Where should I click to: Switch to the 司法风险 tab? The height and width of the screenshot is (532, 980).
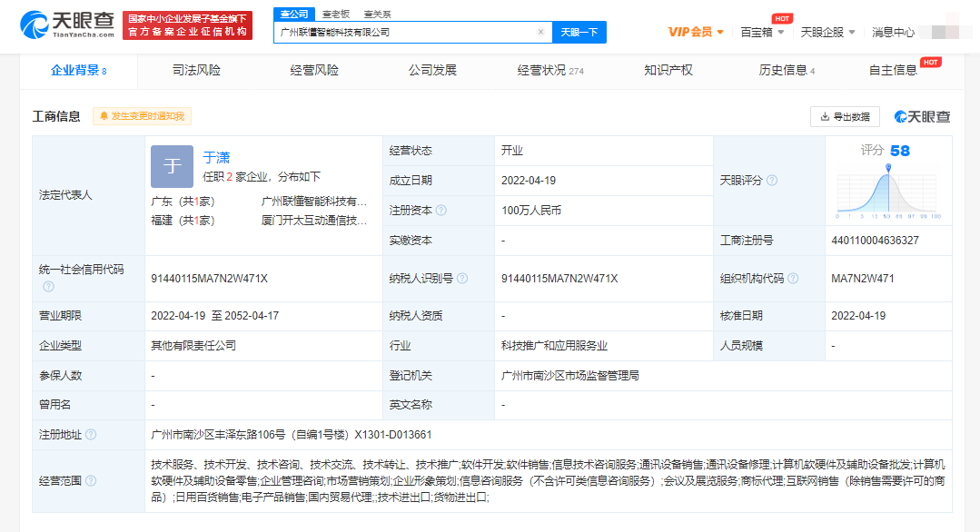click(x=196, y=70)
